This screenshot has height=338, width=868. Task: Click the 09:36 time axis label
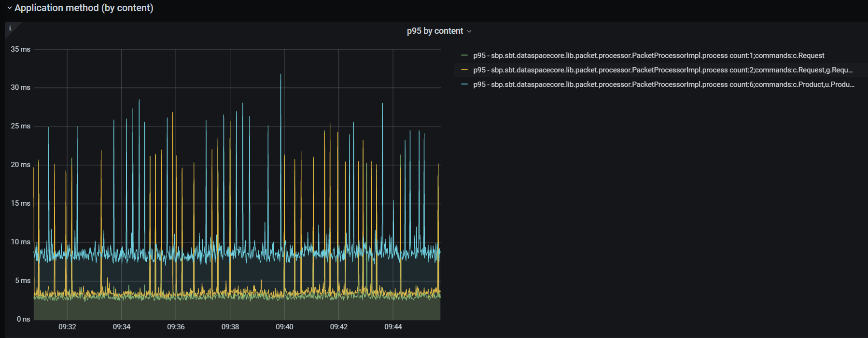[176, 327]
